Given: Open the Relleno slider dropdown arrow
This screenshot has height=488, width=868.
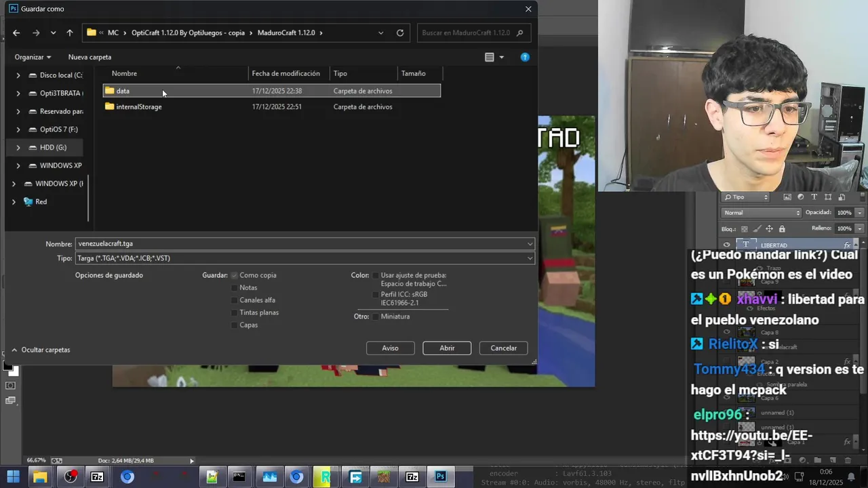Looking at the screenshot, I should 859,229.
